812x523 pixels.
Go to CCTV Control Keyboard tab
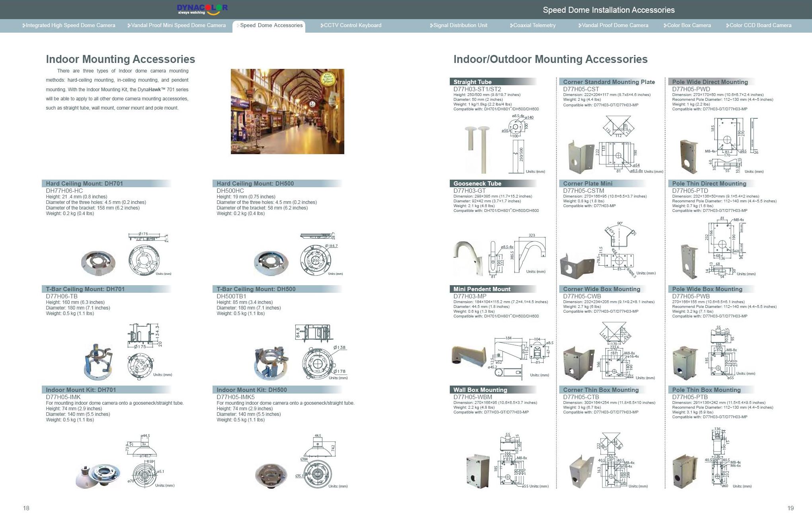coord(351,25)
